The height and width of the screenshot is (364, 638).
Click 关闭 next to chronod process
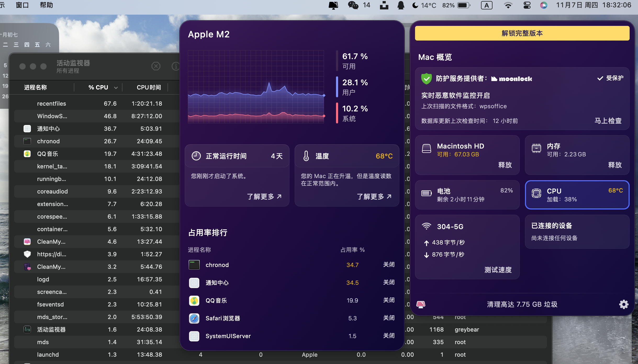[389, 265]
